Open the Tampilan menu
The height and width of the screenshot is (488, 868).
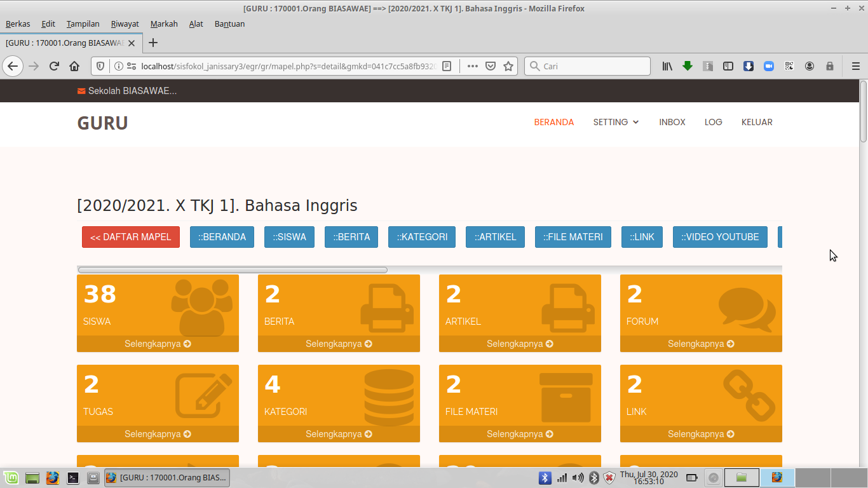tap(83, 24)
